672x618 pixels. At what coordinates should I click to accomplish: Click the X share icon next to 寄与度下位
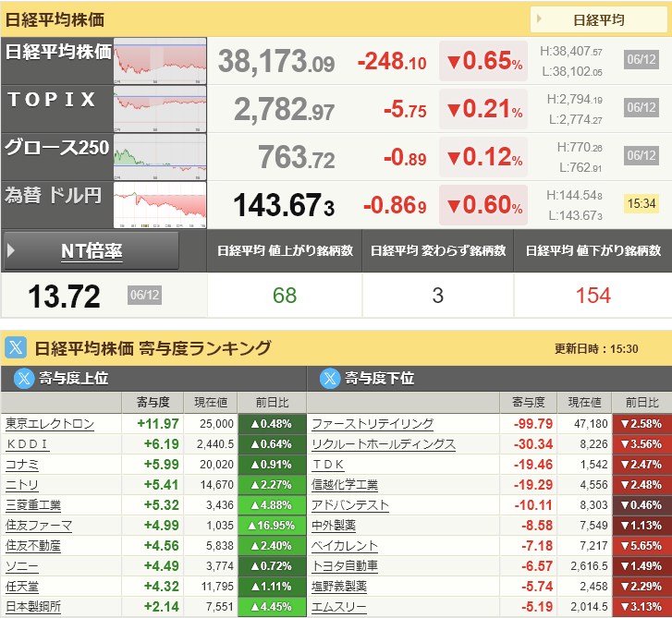coord(330,379)
